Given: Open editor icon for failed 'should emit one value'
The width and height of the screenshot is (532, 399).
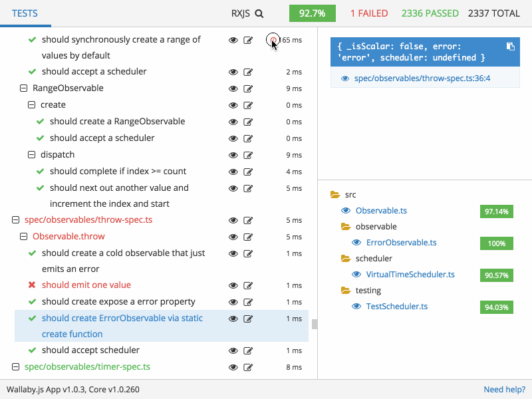Looking at the screenshot, I should 248,285.
